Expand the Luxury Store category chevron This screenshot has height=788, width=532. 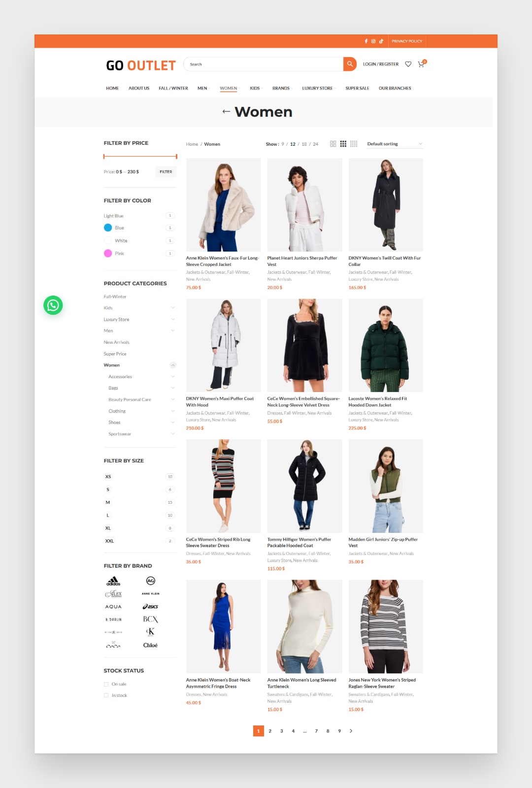(173, 319)
